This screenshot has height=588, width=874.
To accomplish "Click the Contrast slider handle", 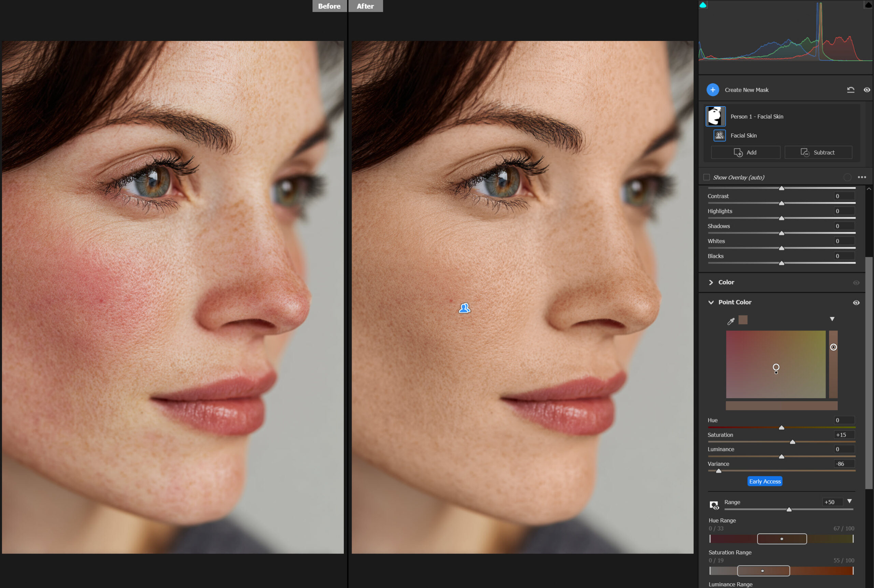I will [781, 203].
